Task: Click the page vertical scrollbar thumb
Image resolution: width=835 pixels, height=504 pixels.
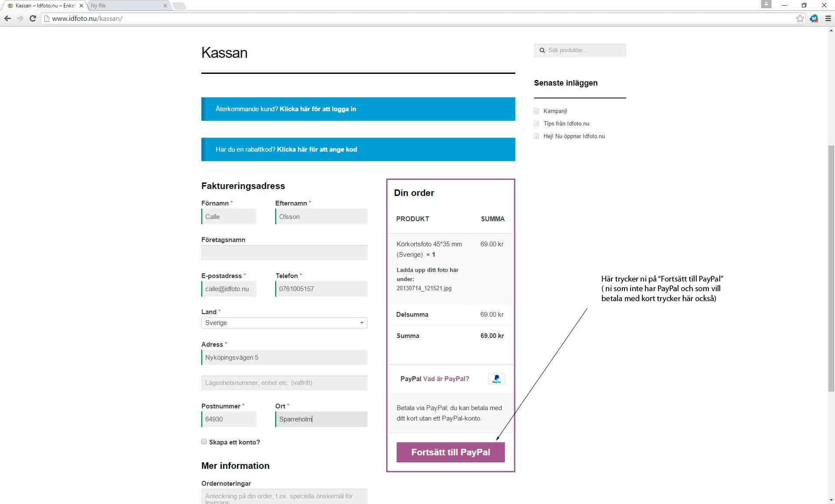Action: (x=831, y=269)
